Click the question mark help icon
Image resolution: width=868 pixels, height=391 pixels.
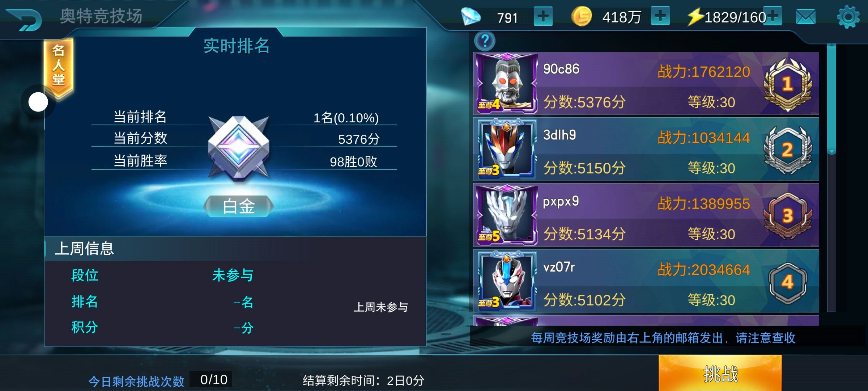pyautogui.click(x=485, y=41)
